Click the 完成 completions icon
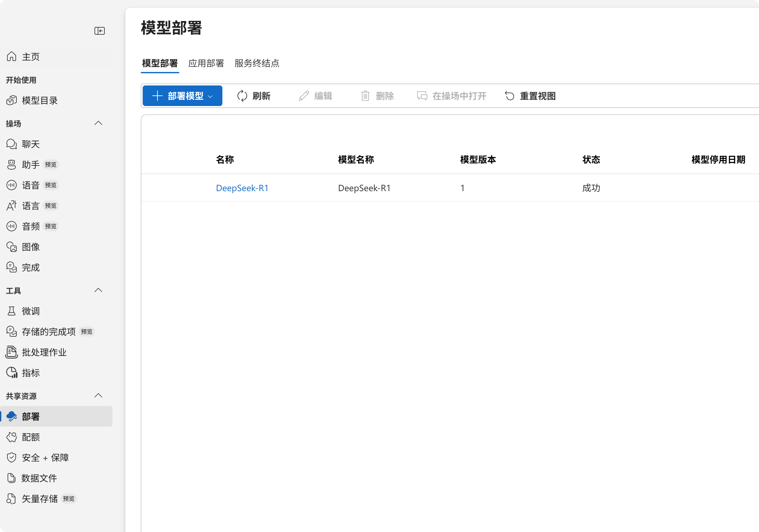 pyautogui.click(x=12, y=267)
